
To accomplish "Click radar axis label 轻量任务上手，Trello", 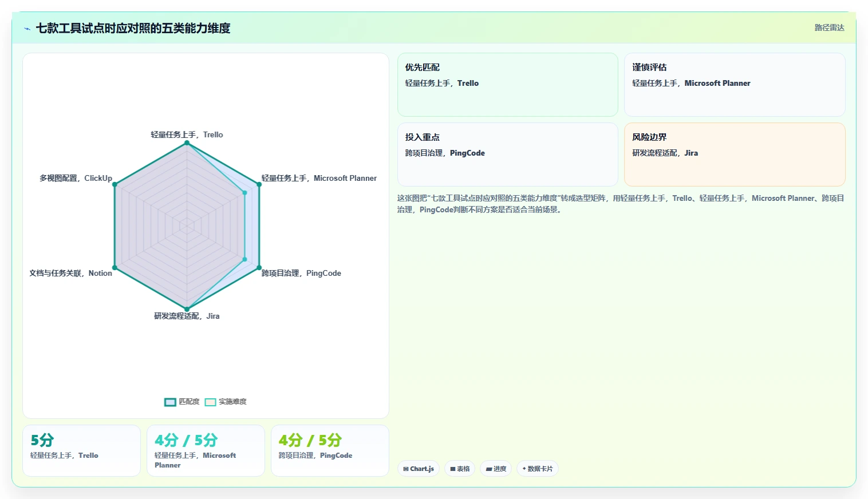I will pos(187,134).
